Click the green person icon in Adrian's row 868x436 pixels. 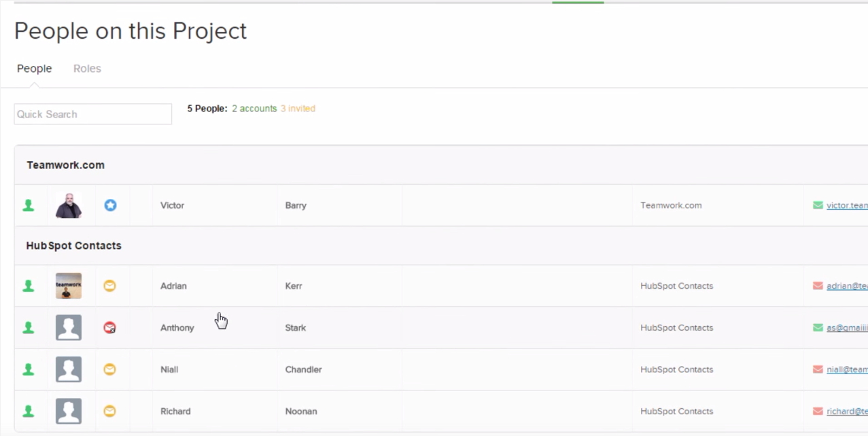[29, 286]
